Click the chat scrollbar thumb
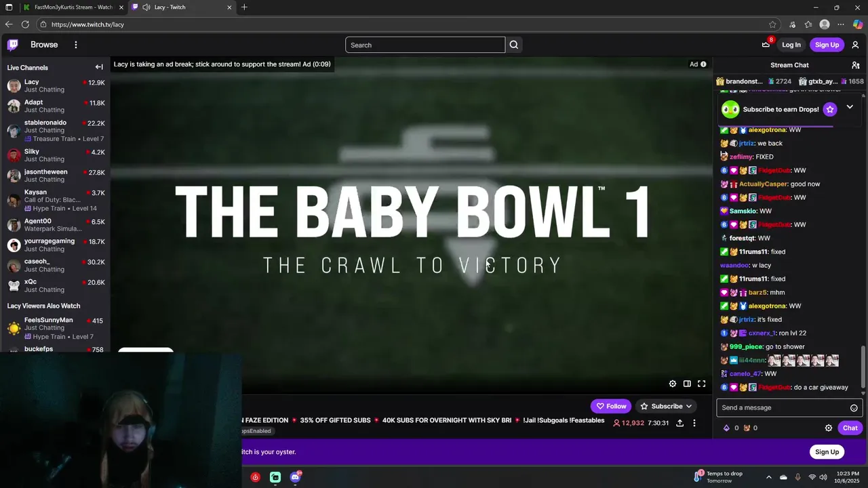Screen dimensions: 868x488 [x=863, y=367]
